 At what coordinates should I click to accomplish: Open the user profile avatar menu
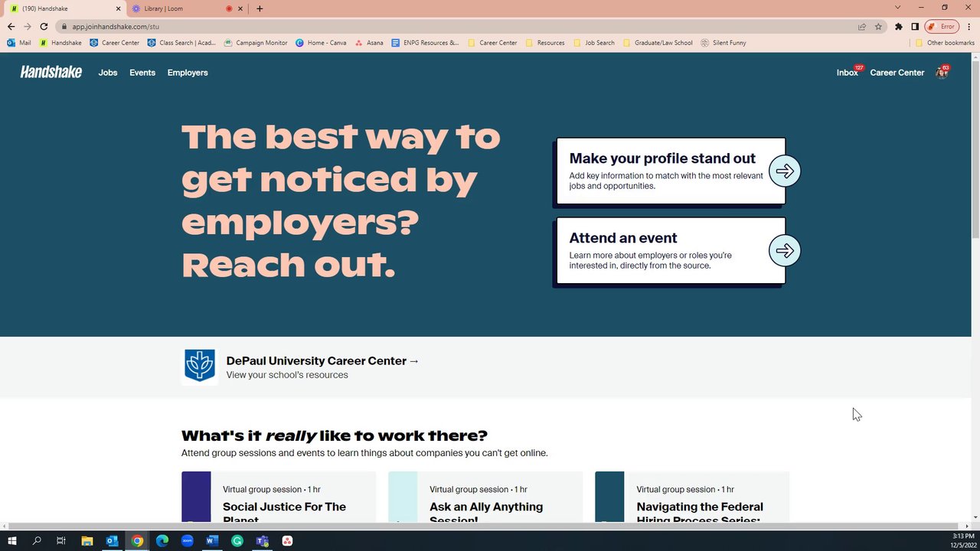[942, 72]
